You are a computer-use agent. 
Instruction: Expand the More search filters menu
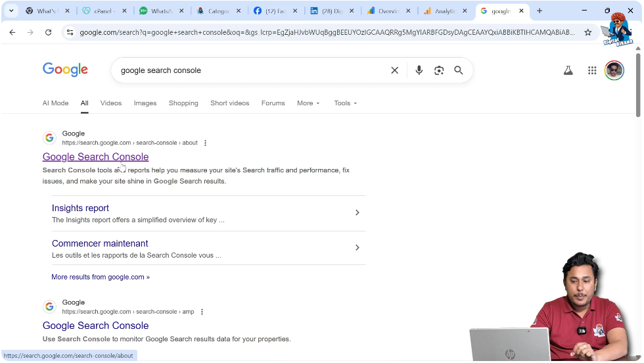tap(308, 103)
